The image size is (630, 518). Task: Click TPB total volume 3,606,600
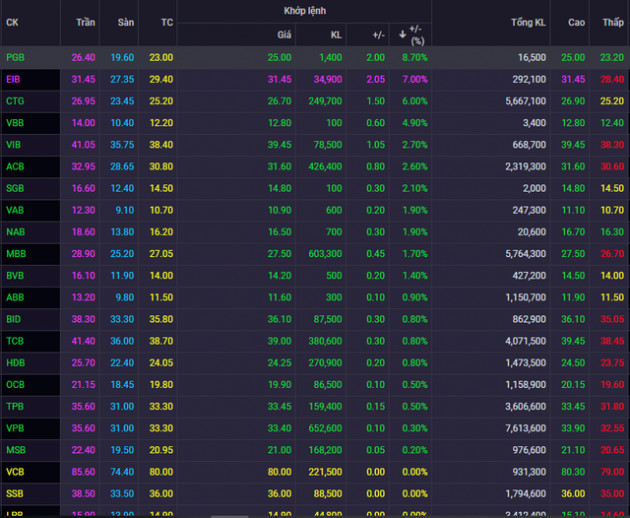(526, 406)
